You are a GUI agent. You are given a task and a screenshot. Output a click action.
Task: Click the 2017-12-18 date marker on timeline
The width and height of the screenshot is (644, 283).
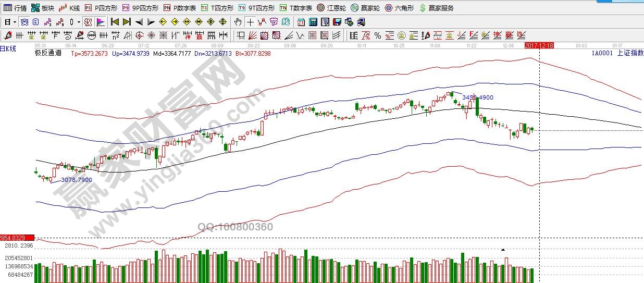[x=539, y=45]
